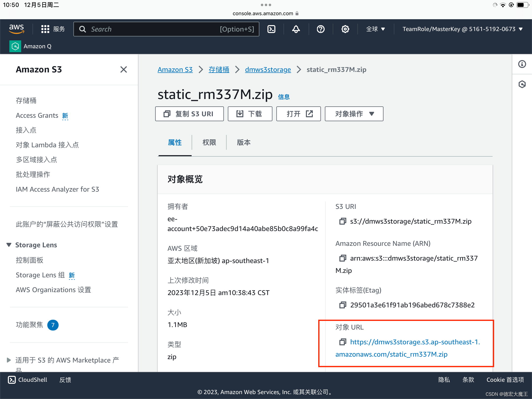The width and height of the screenshot is (532, 399).
Task: Tap the three-dot multitasking indicator at top
Action: (x=266, y=5)
